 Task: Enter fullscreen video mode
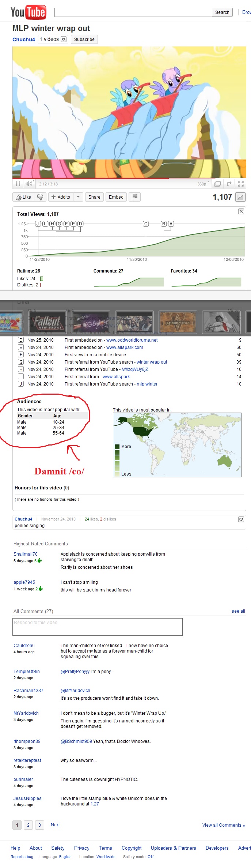click(240, 184)
